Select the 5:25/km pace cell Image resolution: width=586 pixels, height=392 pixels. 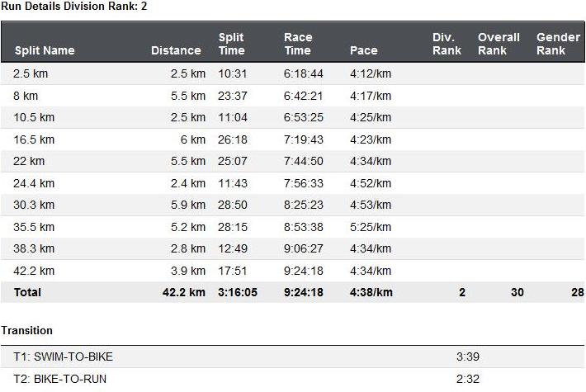[370, 227]
